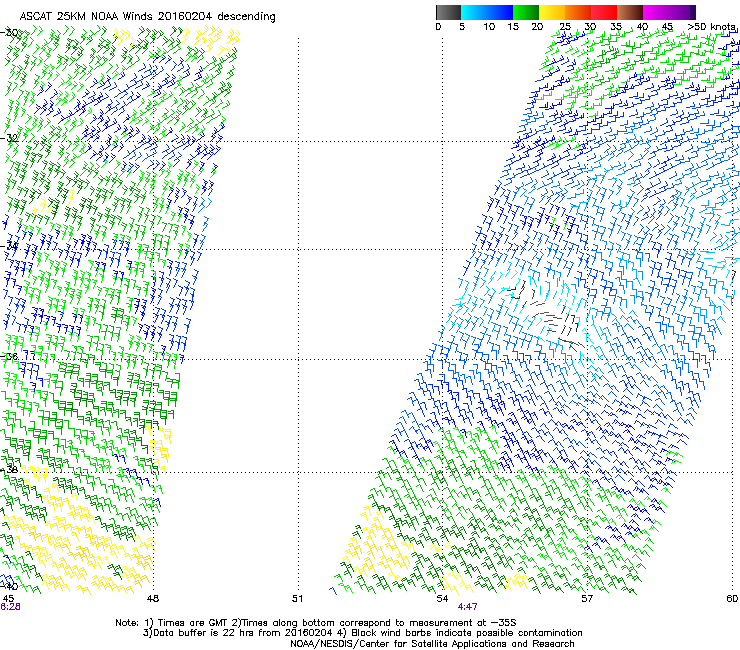Click longitude label "54" on bottom axis
740x650 pixels.
coord(442,599)
